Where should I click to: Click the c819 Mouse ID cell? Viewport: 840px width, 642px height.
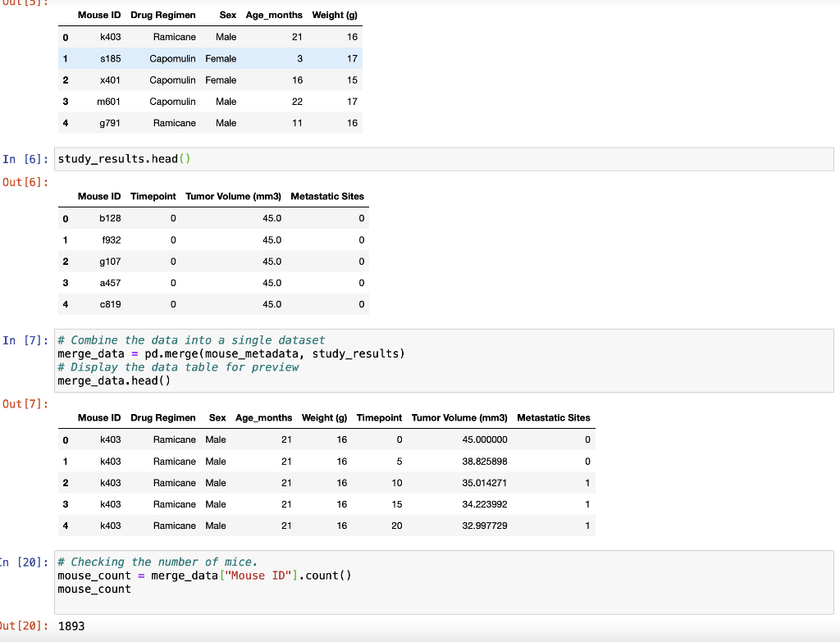111,304
